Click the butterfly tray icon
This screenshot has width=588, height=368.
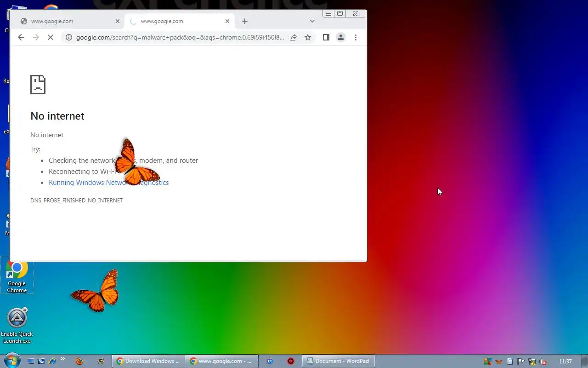(499, 362)
